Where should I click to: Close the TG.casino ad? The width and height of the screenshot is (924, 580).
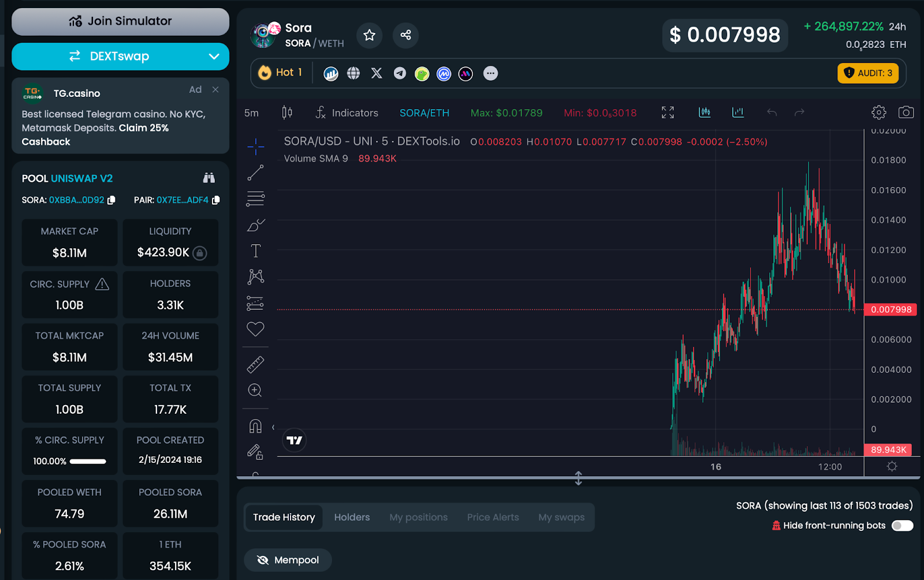click(215, 89)
